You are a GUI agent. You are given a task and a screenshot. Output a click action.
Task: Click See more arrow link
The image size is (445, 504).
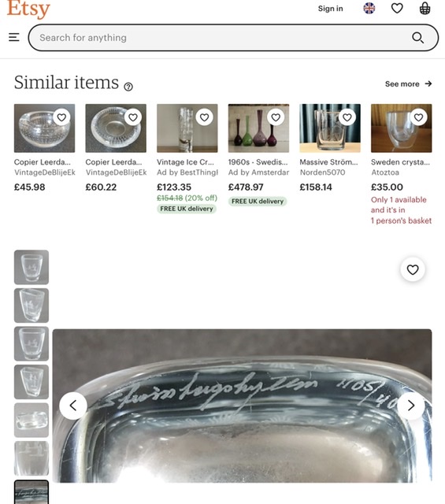pyautogui.click(x=408, y=84)
